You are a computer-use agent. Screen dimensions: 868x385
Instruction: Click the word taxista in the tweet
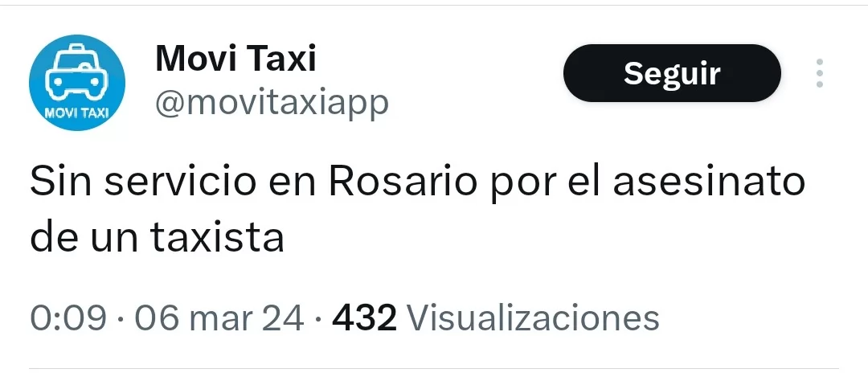pyautogui.click(x=217, y=237)
